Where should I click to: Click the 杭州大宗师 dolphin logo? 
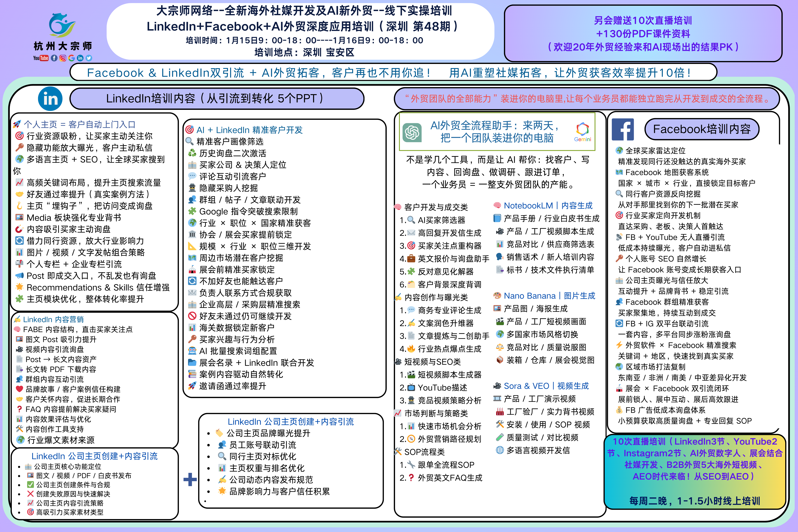(x=62, y=25)
